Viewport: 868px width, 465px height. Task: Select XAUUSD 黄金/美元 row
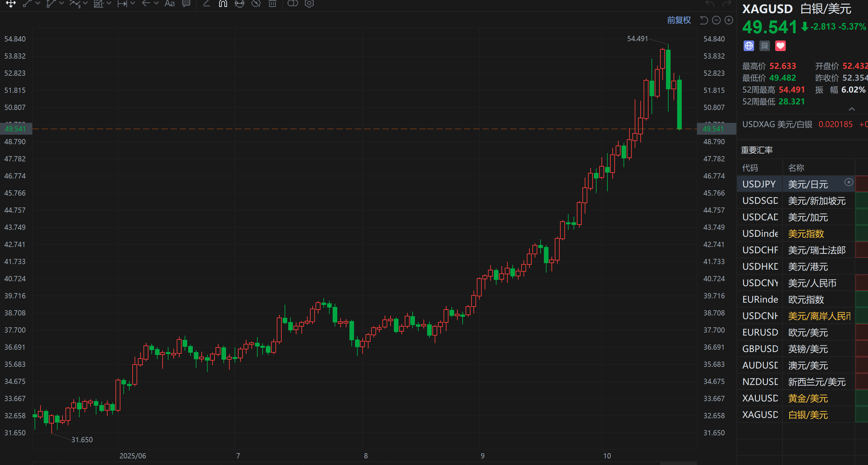795,398
